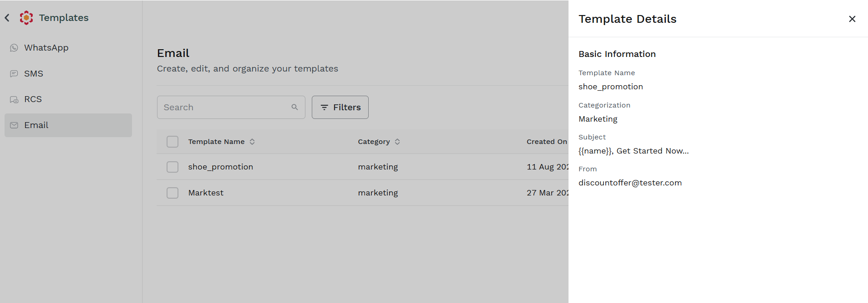Open the SMS templates section
The width and height of the screenshot is (868, 303).
click(68, 74)
